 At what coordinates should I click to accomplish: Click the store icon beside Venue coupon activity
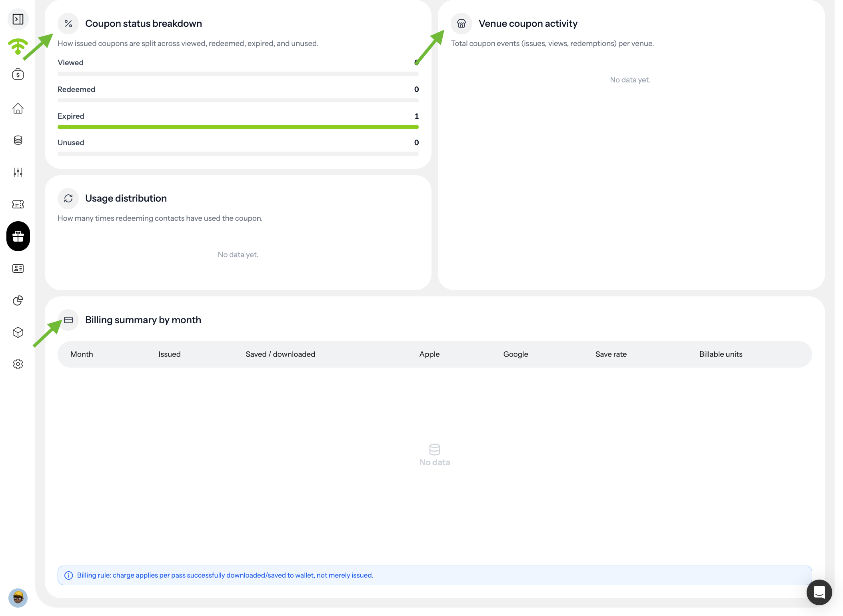(461, 24)
